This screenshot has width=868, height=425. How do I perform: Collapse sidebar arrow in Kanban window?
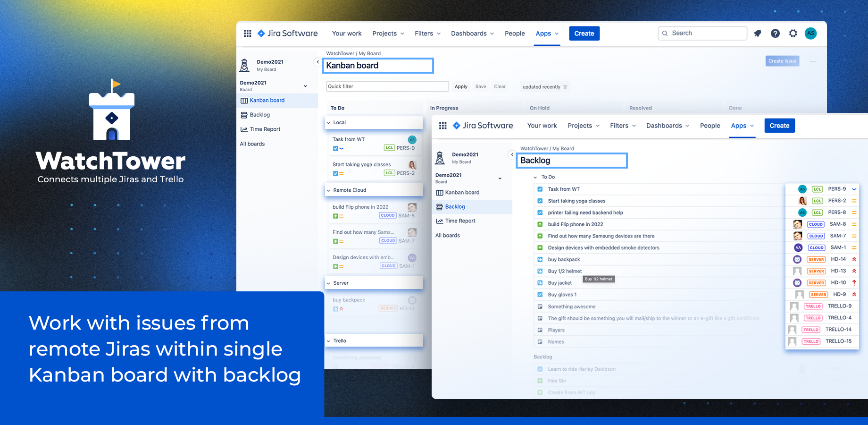[317, 62]
